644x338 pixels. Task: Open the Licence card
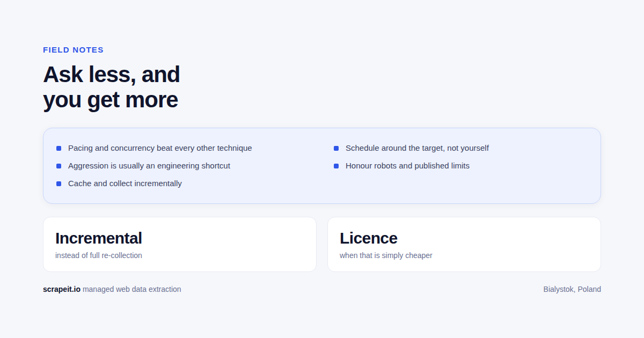(x=464, y=245)
